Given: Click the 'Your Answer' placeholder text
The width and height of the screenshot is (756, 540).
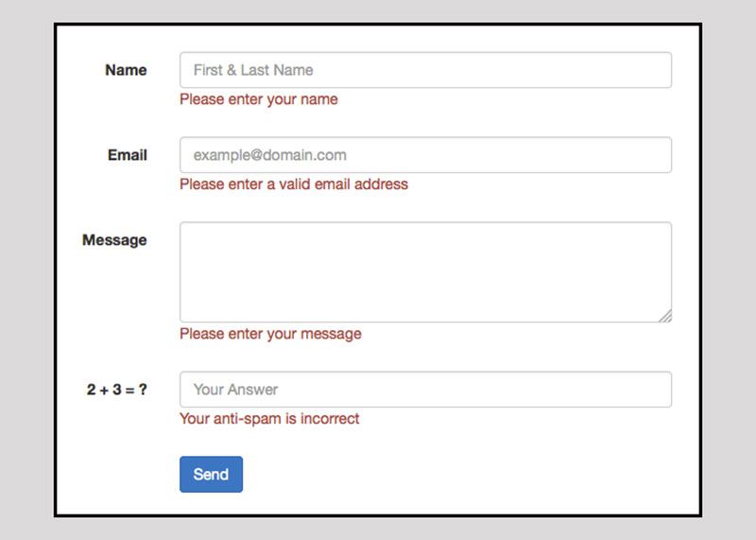Looking at the screenshot, I should click(235, 390).
